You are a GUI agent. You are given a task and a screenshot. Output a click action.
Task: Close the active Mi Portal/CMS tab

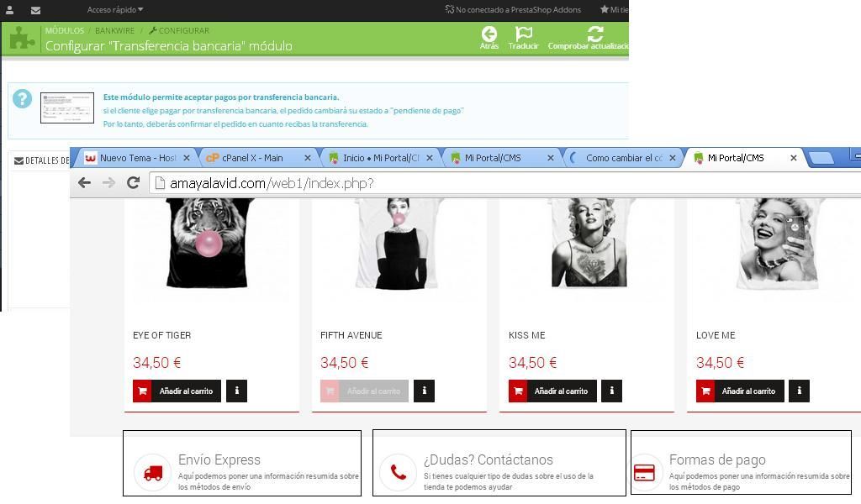tap(794, 158)
